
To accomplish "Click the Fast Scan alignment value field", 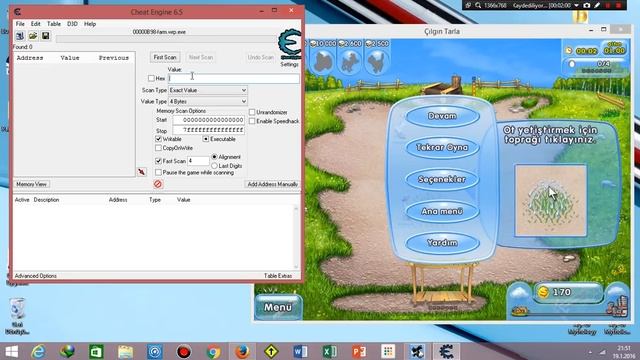I will [x=198, y=161].
